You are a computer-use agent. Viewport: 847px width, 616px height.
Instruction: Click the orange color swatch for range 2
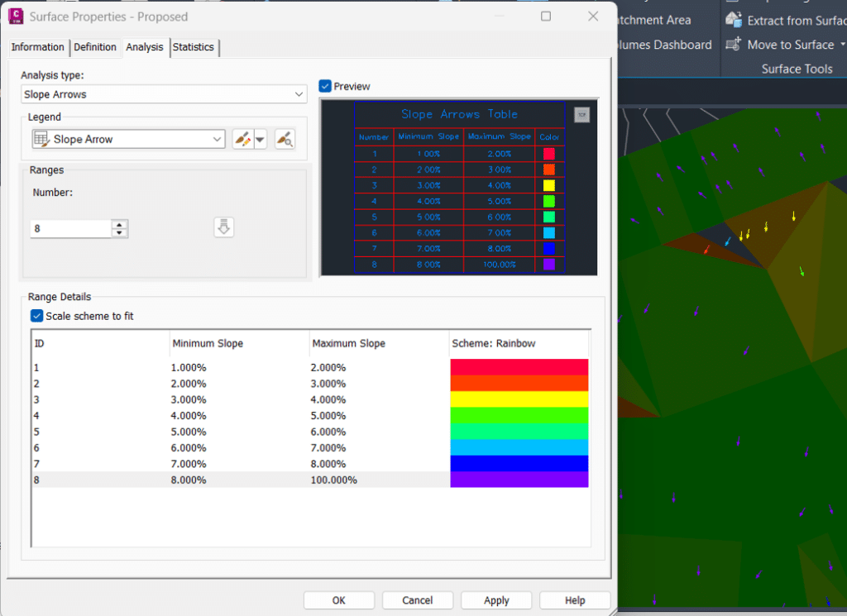(x=519, y=384)
